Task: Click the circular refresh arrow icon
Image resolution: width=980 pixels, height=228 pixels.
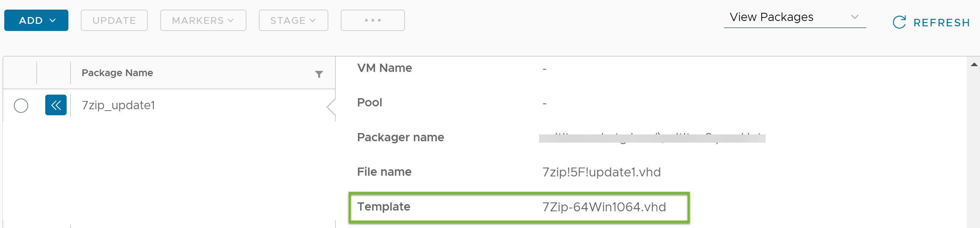Action: [x=899, y=22]
